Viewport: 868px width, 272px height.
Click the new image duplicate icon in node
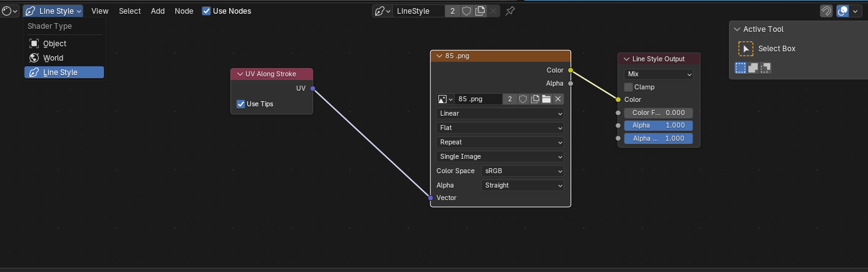[535, 99]
